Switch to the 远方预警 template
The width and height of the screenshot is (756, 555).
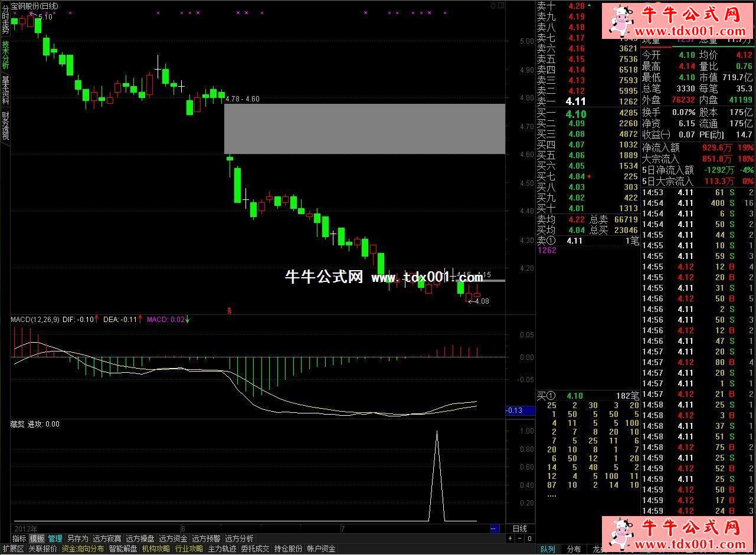point(206,538)
